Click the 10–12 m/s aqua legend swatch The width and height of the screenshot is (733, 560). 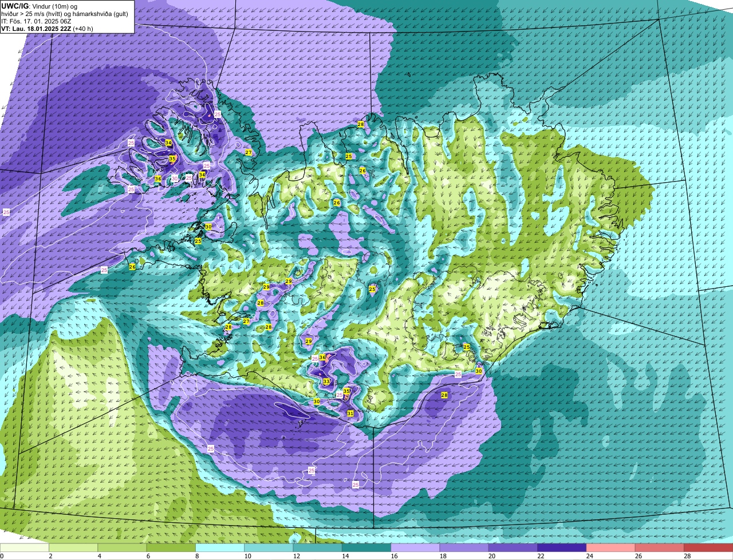click(269, 547)
